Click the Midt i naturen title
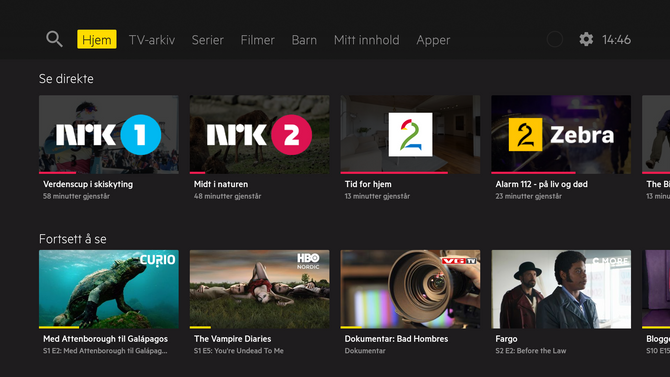This screenshot has width=670, height=377. 221,184
